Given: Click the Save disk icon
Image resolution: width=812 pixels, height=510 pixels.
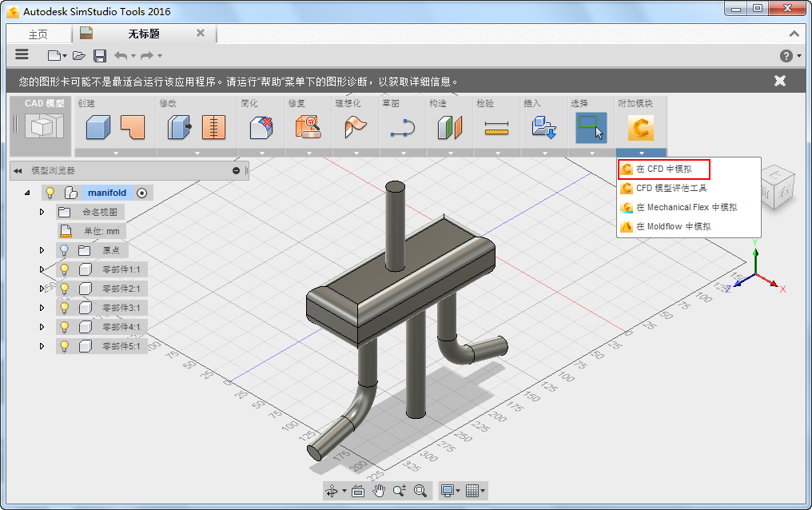Looking at the screenshot, I should point(100,55).
